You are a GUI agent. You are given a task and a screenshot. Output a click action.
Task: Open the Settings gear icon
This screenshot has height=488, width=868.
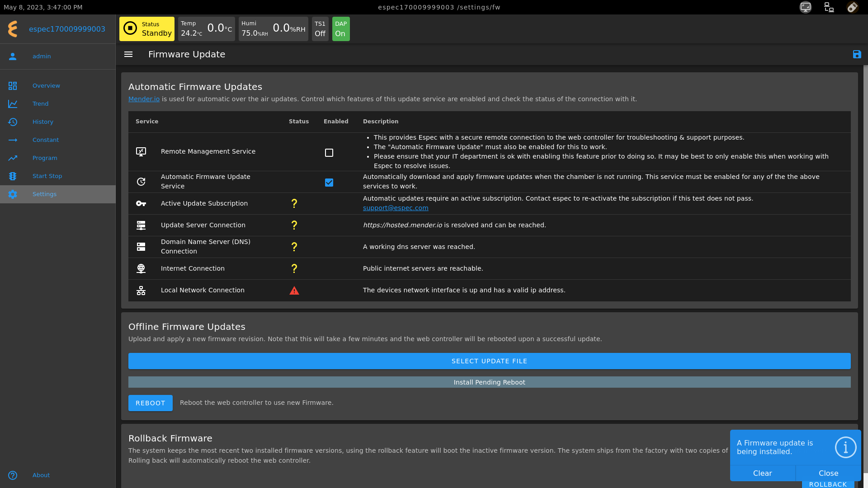(x=13, y=194)
